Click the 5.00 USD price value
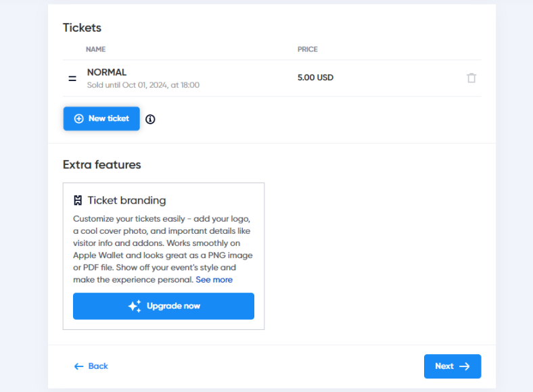 click(315, 78)
